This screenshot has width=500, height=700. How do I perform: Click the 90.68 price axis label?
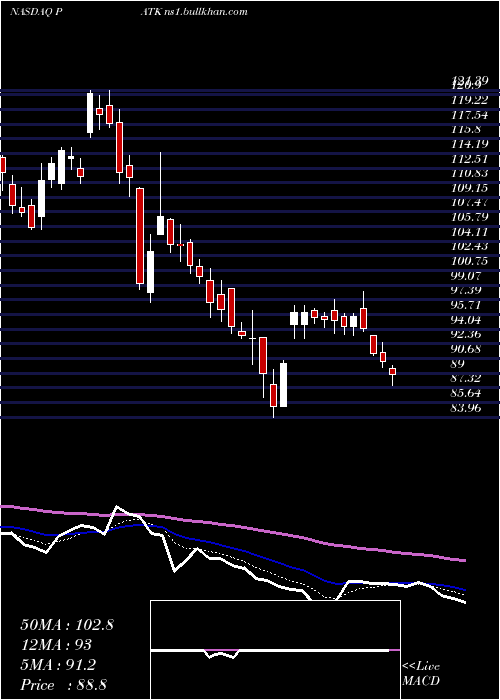(x=467, y=349)
